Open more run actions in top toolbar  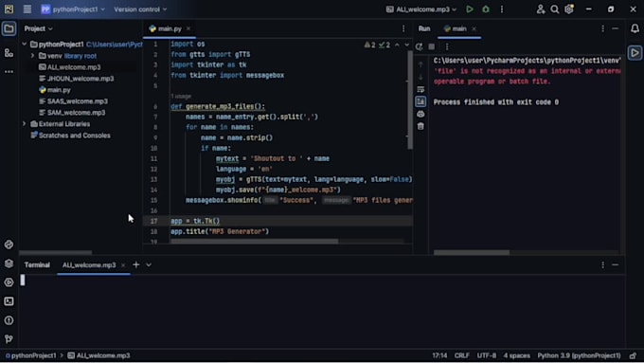(x=502, y=9)
